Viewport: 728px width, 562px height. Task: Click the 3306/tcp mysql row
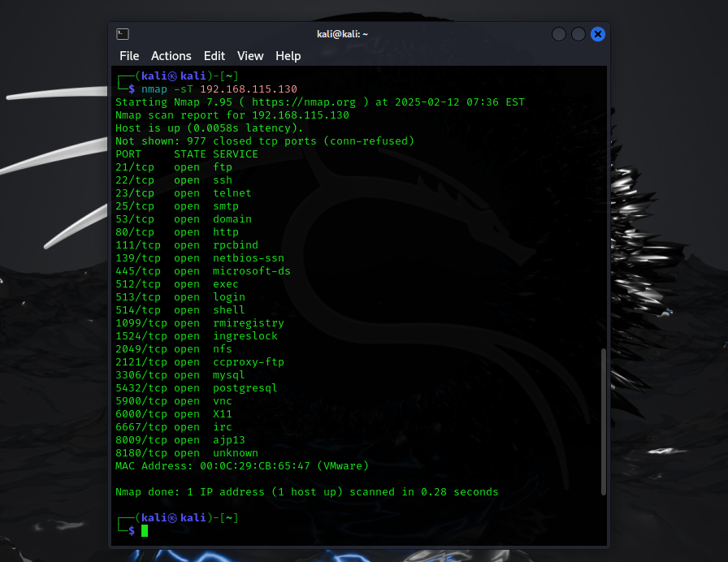coord(180,375)
